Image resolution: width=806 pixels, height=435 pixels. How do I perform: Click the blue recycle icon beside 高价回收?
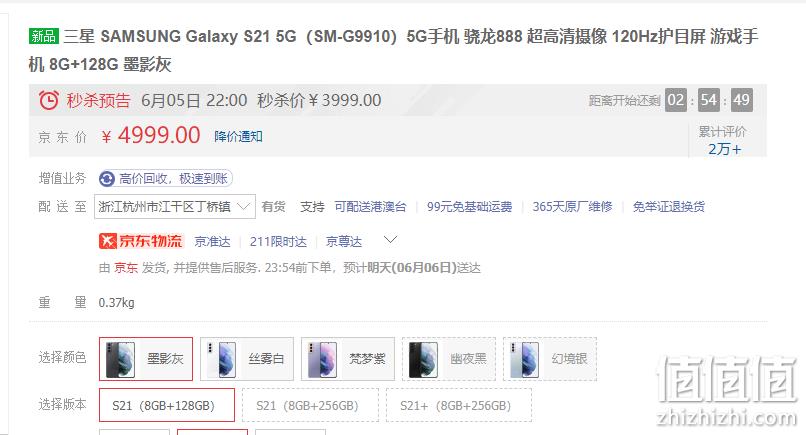[106, 179]
